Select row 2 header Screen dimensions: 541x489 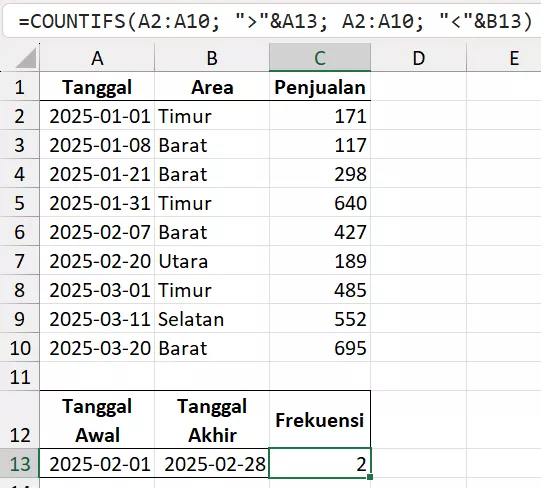(20, 116)
